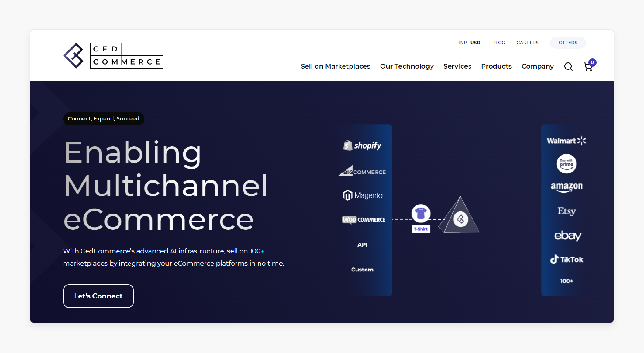The width and height of the screenshot is (644, 353).
Task: Open the Products menu item
Action: [x=497, y=66]
